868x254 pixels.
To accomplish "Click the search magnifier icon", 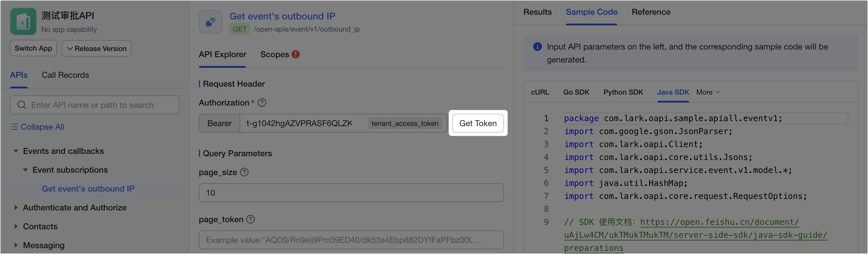I will [21, 105].
